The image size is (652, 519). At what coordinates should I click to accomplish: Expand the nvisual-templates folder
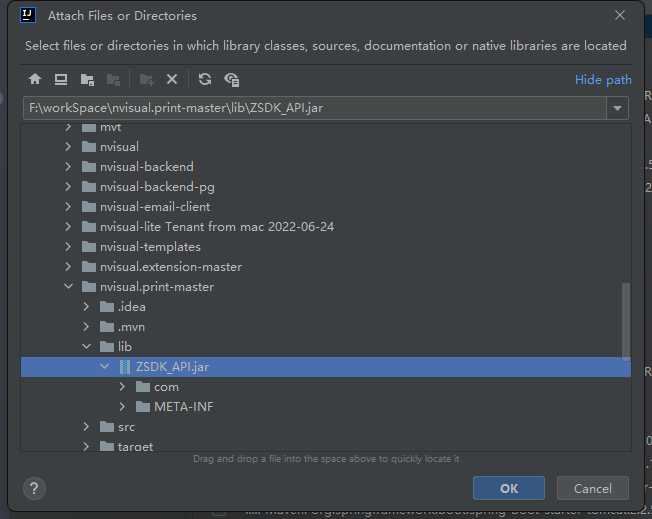[68, 246]
